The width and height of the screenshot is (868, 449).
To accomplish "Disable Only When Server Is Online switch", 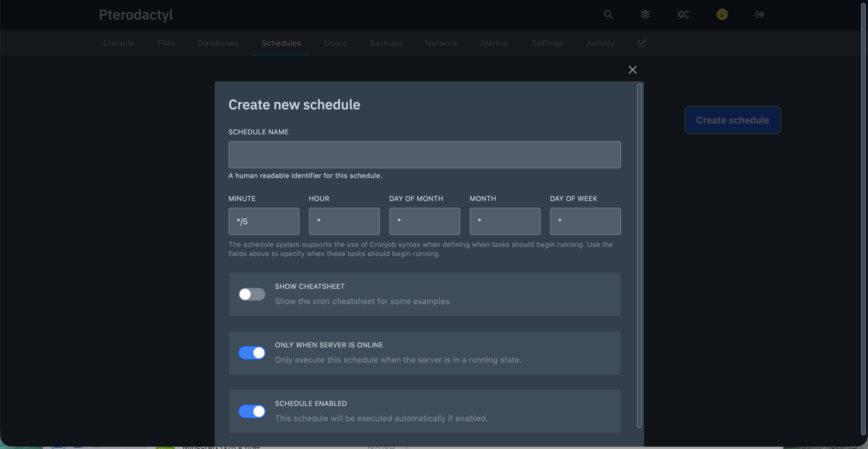I will click(x=252, y=353).
